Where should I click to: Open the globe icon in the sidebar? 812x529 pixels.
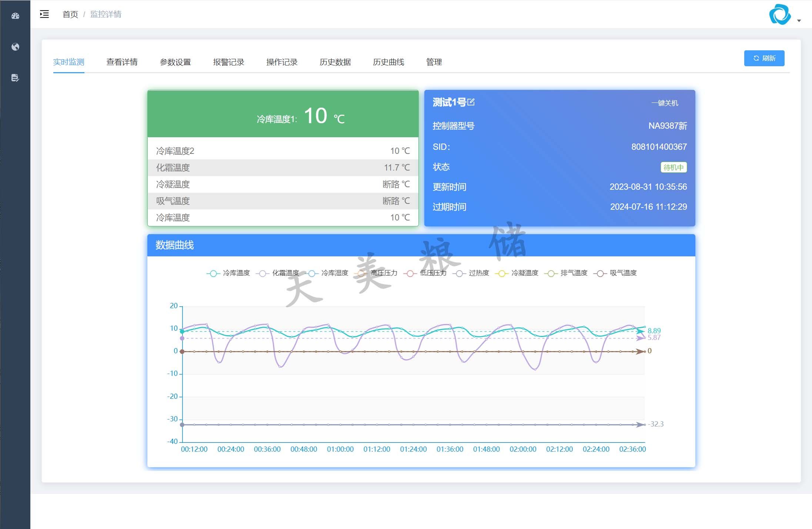[x=15, y=47]
